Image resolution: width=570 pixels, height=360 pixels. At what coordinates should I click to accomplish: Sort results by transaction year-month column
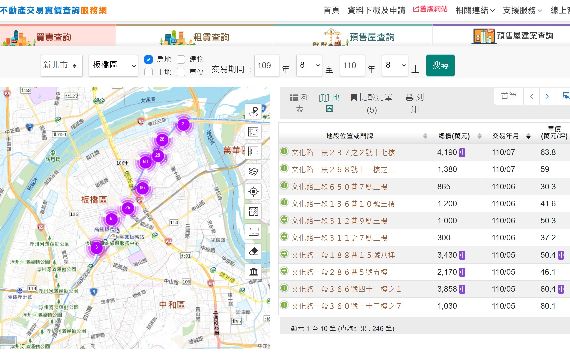511,136
